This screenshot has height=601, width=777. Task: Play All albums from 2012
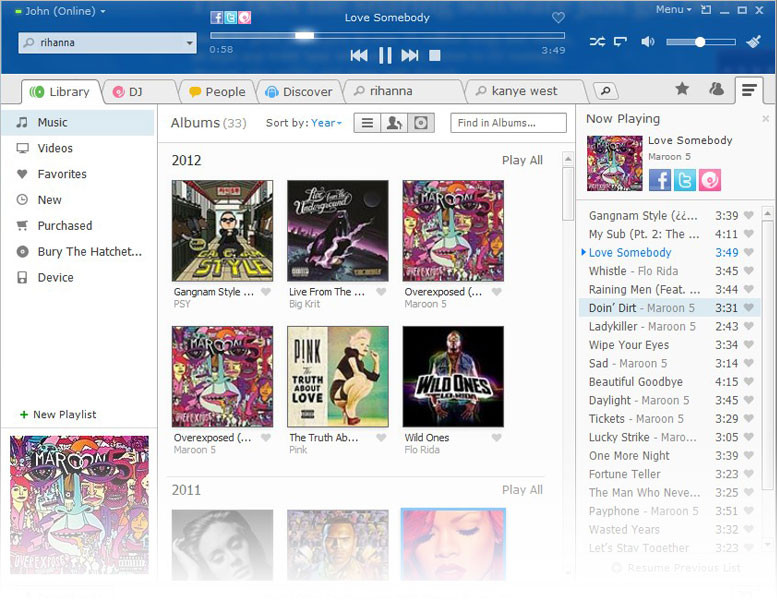(x=522, y=160)
